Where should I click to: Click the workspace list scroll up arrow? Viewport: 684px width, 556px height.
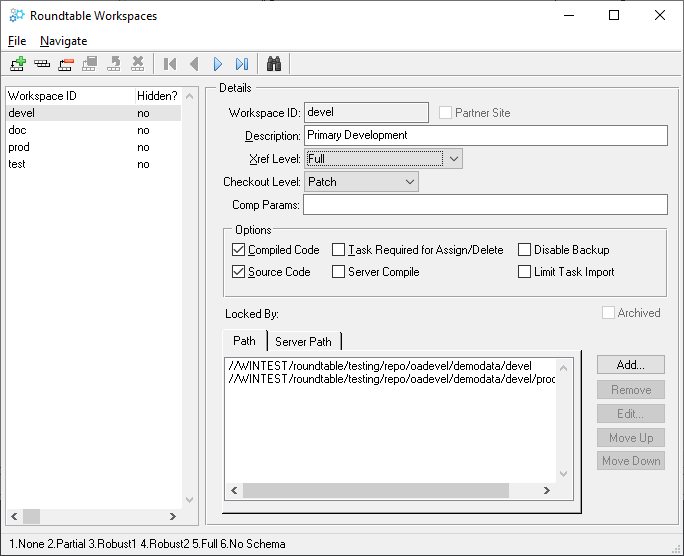pos(189,96)
